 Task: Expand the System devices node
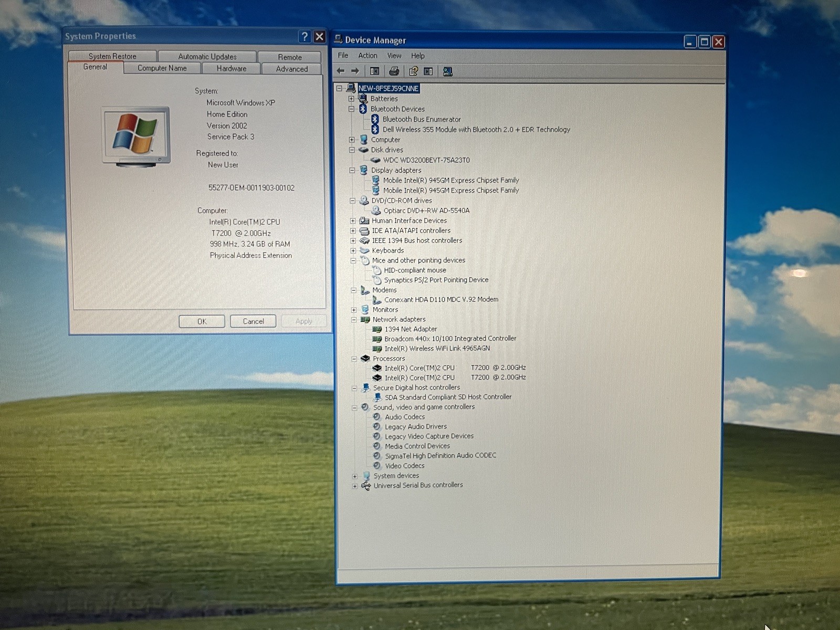pos(355,476)
